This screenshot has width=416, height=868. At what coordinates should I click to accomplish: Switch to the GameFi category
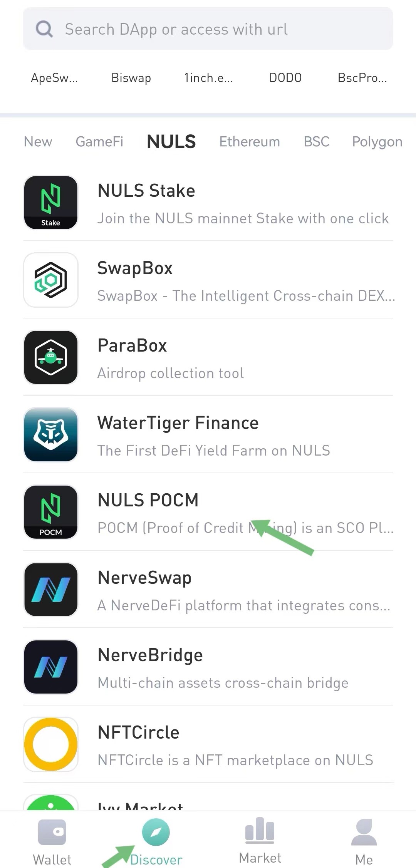(x=99, y=142)
